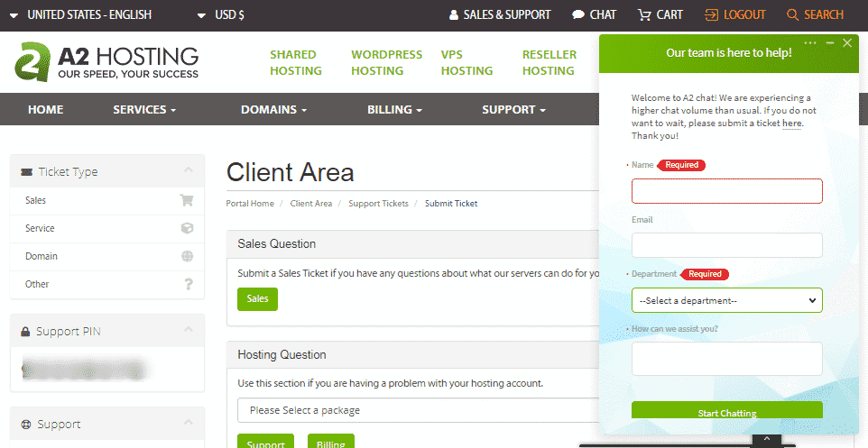Click the shopping cart icon in top bar
This screenshot has height=448, width=868.
tap(644, 15)
